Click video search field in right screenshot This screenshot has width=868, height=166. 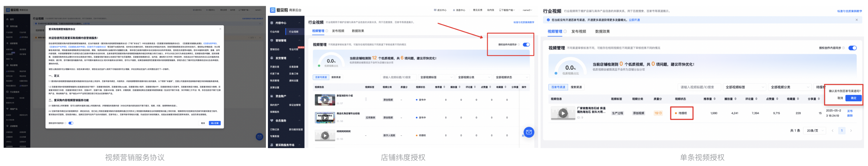pyautogui.click(x=699, y=87)
